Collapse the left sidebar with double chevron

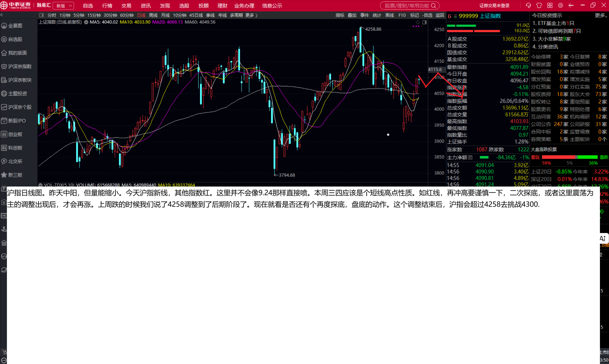(x=2, y=15)
